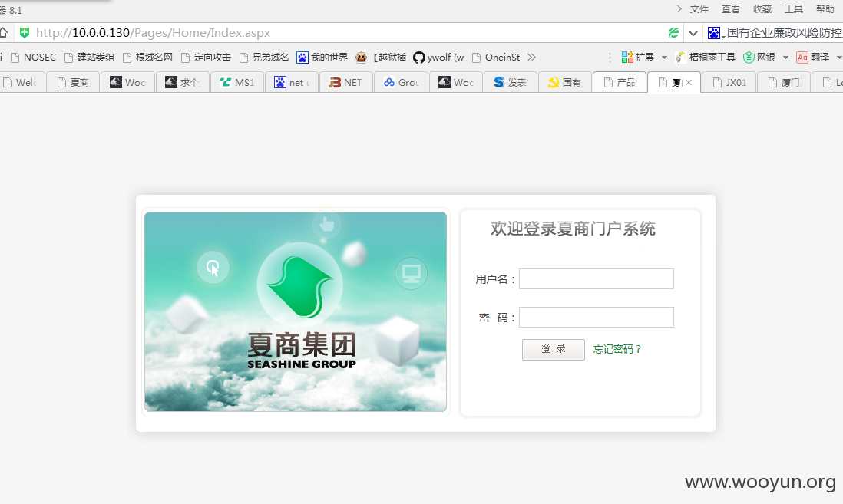Screen dimensions: 843x504
Task: Open the 定向攻击 bookmark
Action: (x=206, y=58)
